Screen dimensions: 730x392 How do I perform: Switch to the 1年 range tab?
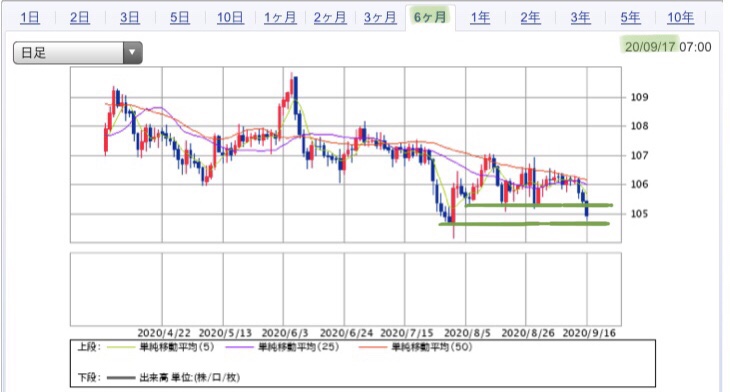tap(480, 18)
